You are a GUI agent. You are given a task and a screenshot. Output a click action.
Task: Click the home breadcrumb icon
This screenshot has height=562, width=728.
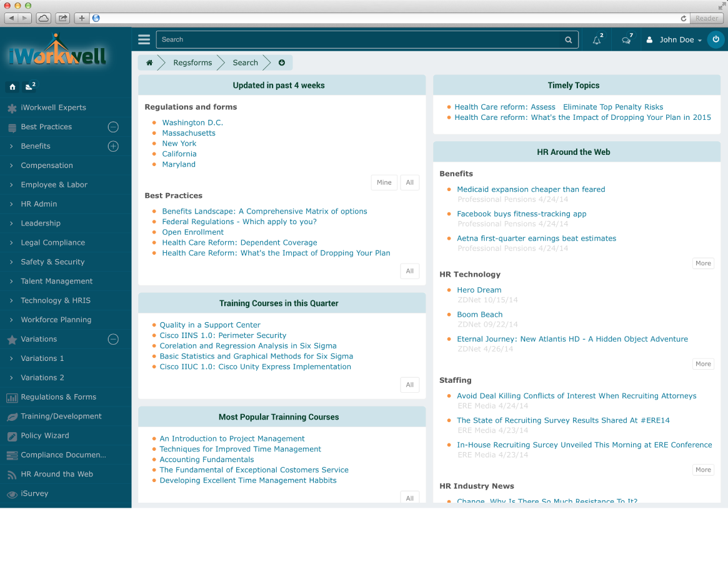pyautogui.click(x=149, y=62)
